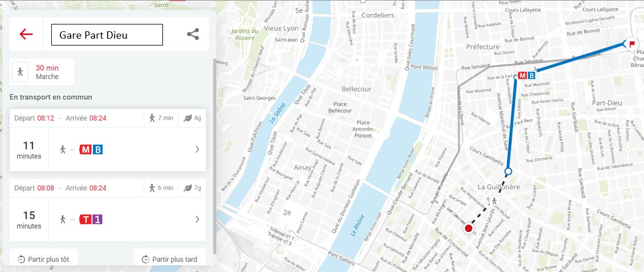Viewport: 644px width, 272px height.
Task: Click 'En transport en commun' heading
Action: (51, 97)
